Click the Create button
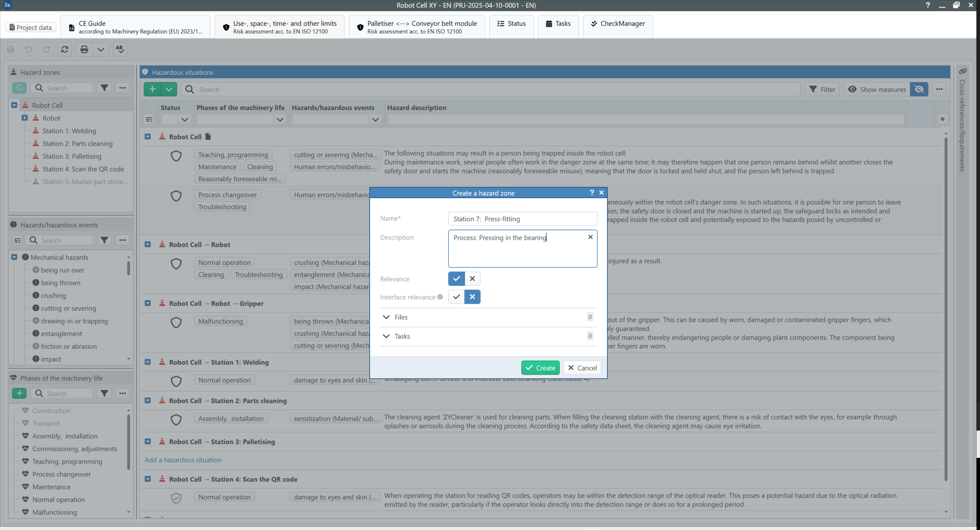This screenshot has width=980, height=530. pyautogui.click(x=540, y=368)
